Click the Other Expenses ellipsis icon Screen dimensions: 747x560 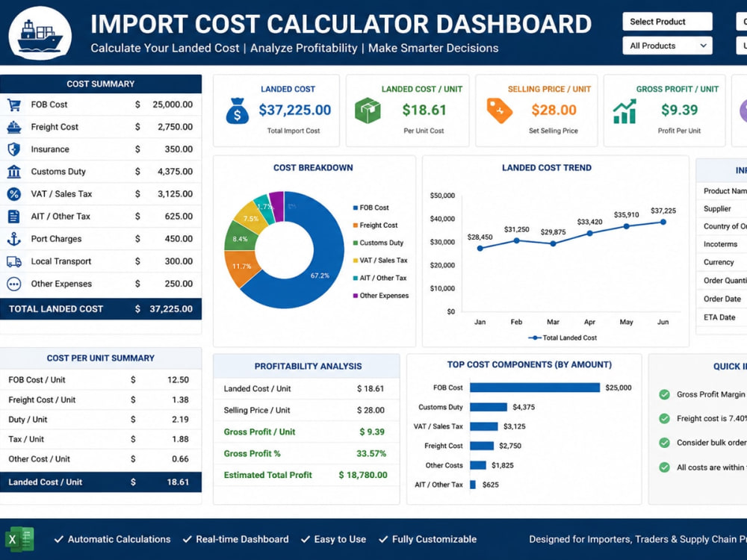[x=13, y=284]
